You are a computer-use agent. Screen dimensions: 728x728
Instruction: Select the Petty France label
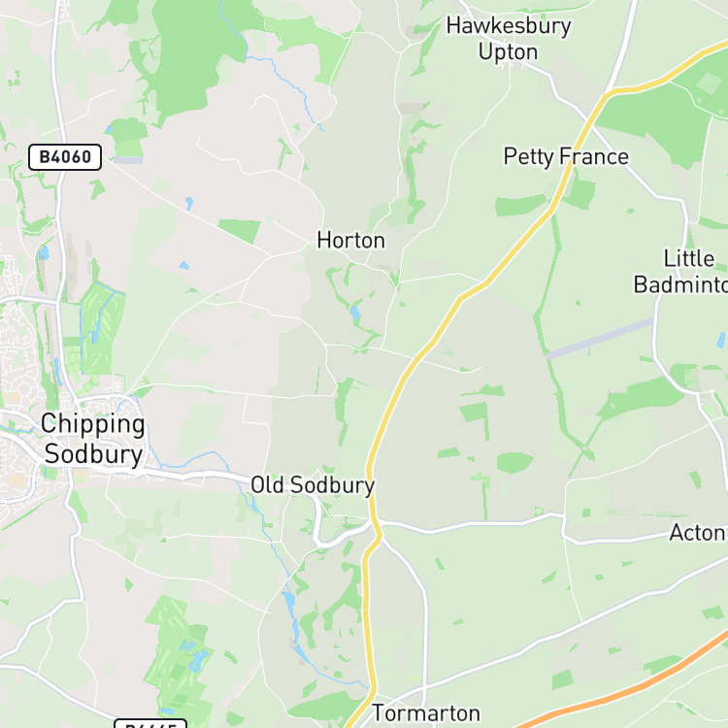pyautogui.click(x=566, y=156)
